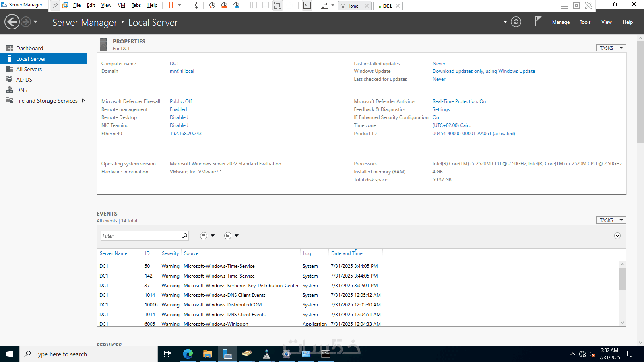Viewport: 644px width, 362px height.
Task: Open the Tools menu
Action: (585, 22)
